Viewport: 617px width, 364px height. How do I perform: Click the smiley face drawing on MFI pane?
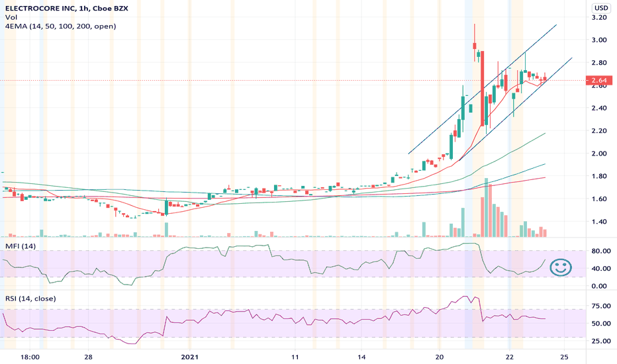[561, 267]
